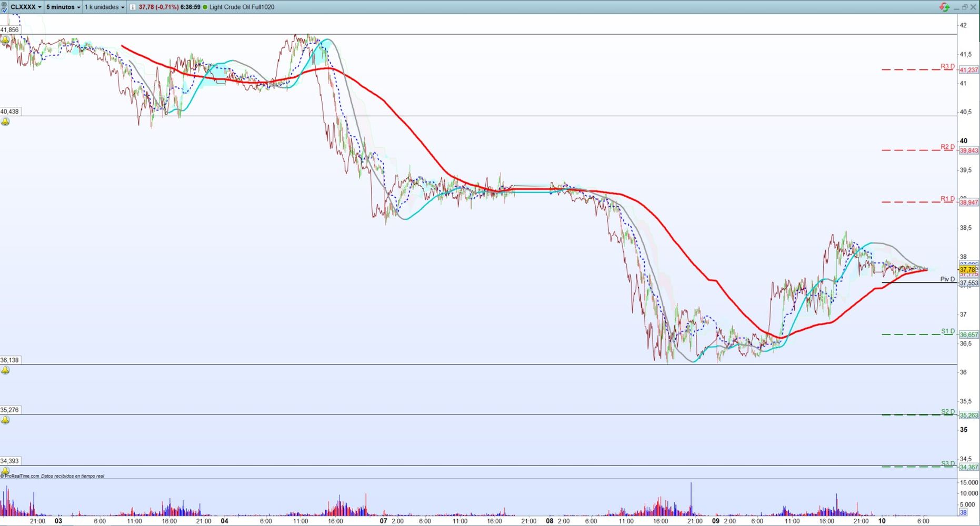Open the 1 k unidades dropdown

(104, 7)
